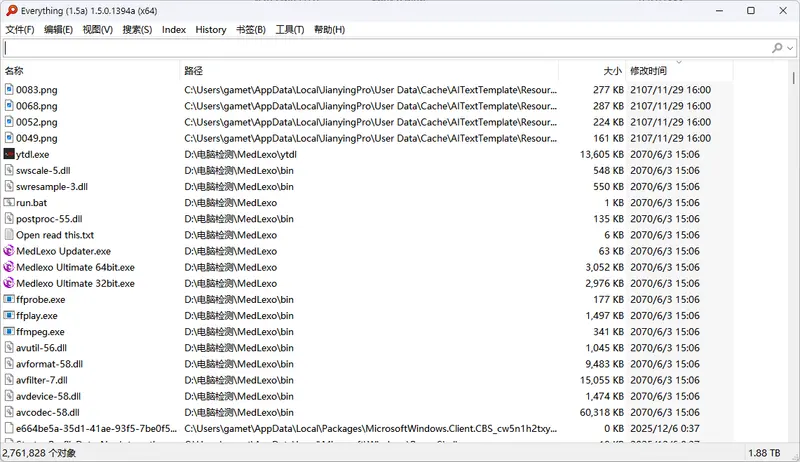800x462 pixels.
Task: Click the ytdl.exe application icon
Action: click(x=9, y=154)
